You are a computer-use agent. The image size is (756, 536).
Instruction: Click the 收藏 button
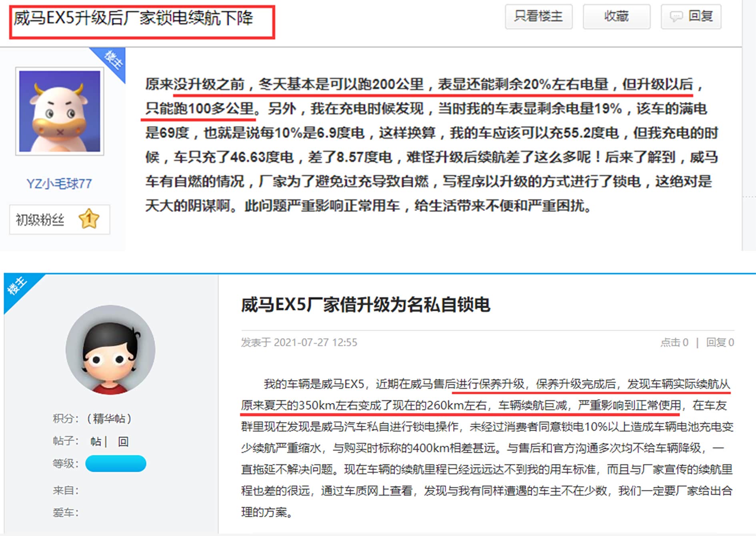[x=616, y=17]
